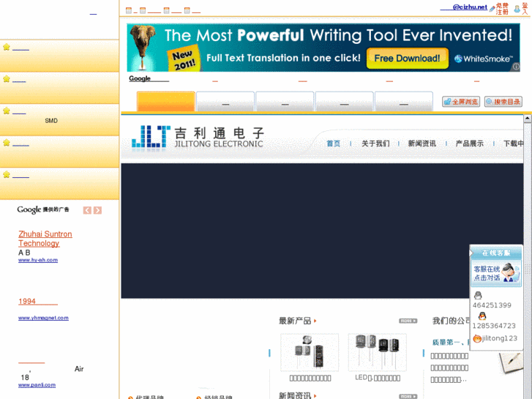Image resolution: width=532 pixels, height=399 pixels.
Task: Open the first capacitor product thumbnail
Action: tap(310, 352)
